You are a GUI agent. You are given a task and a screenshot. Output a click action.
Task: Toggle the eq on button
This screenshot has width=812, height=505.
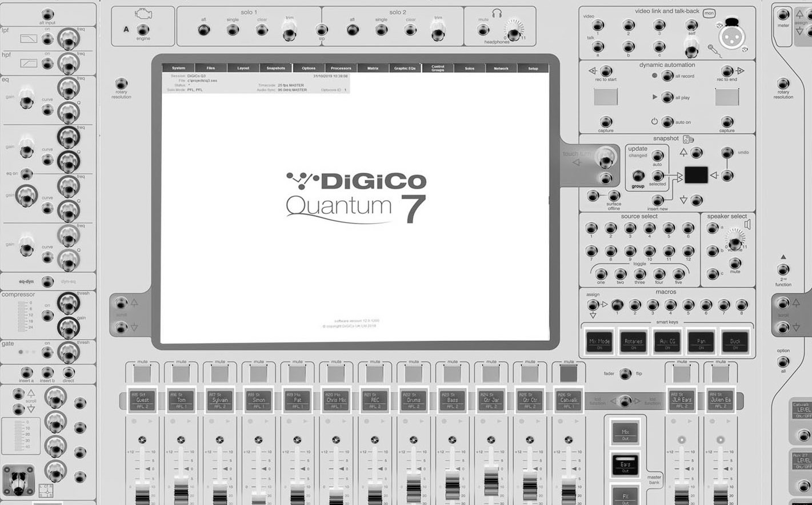point(27,174)
